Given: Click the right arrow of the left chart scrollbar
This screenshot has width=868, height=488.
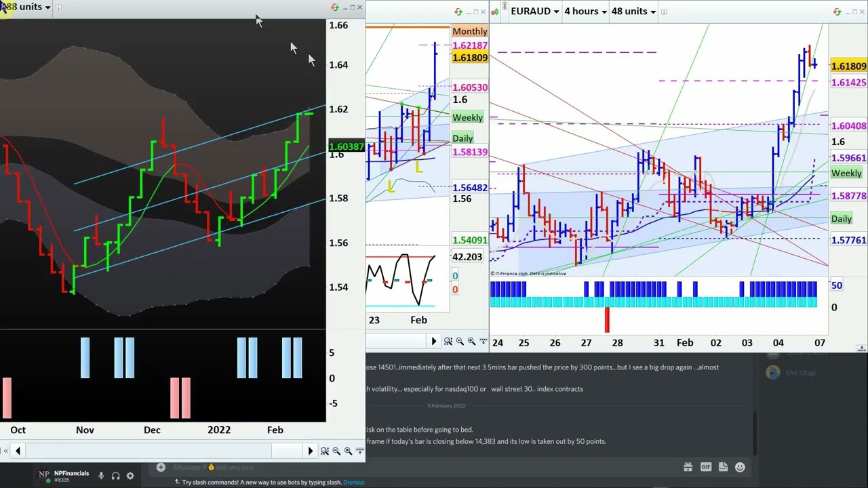Looking at the screenshot, I should (x=311, y=451).
